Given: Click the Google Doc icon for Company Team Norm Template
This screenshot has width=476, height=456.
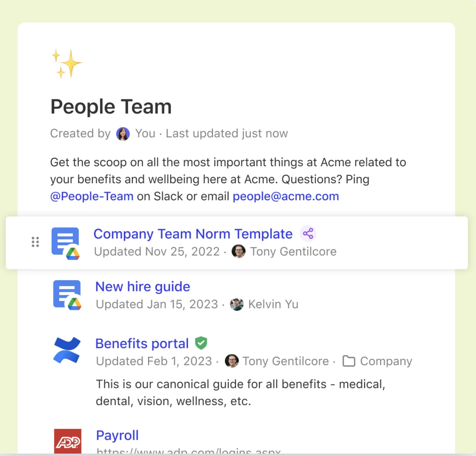Looking at the screenshot, I should pos(66,243).
